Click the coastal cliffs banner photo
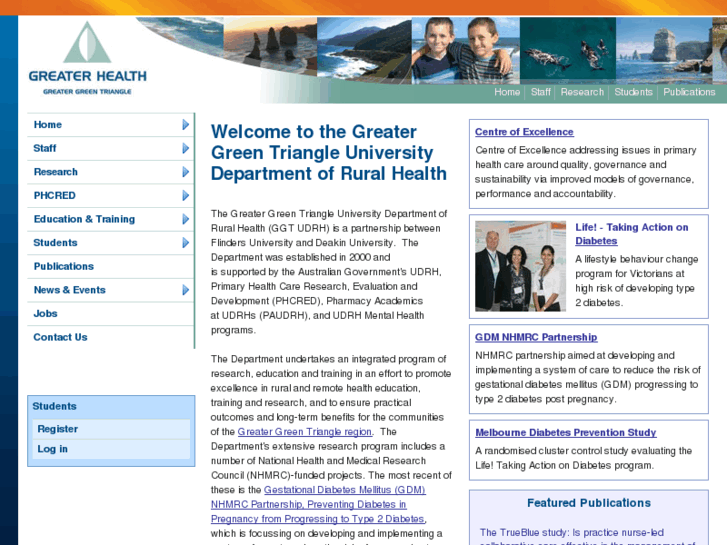Image resolution: width=727 pixels, height=545 pixels. click(x=364, y=51)
